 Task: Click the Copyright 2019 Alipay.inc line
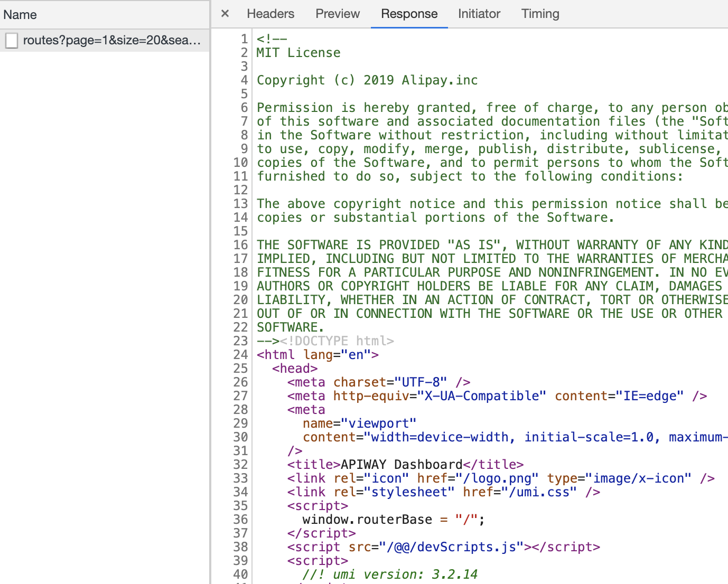tap(367, 80)
